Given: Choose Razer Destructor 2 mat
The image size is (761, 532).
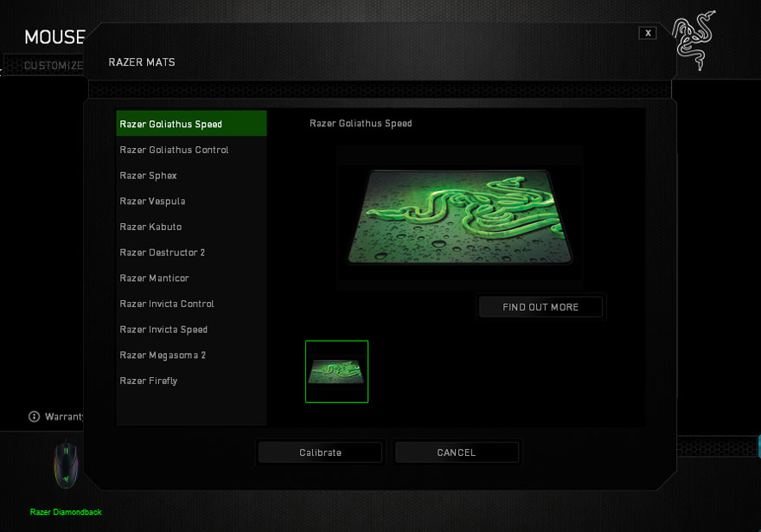Looking at the screenshot, I should point(191,253).
